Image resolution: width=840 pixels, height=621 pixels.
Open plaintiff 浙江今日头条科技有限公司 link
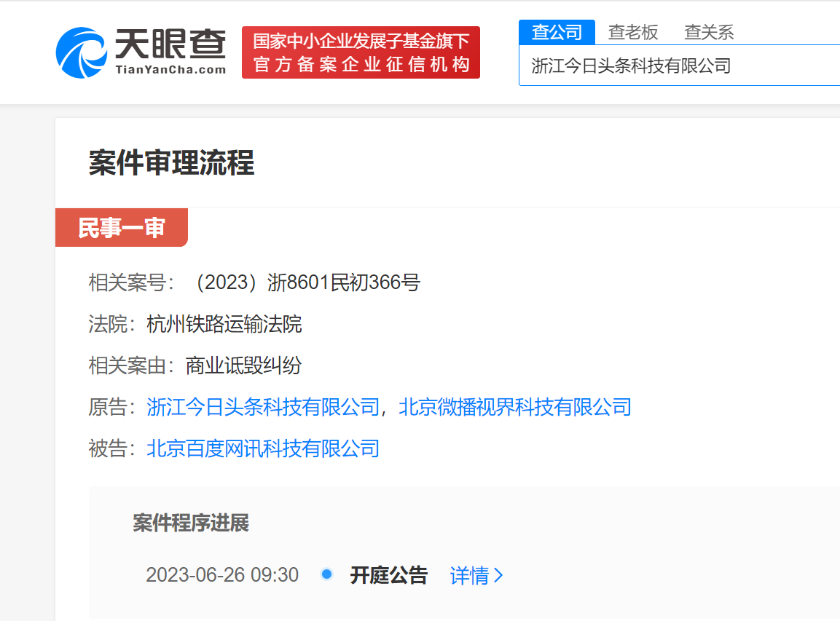point(263,407)
